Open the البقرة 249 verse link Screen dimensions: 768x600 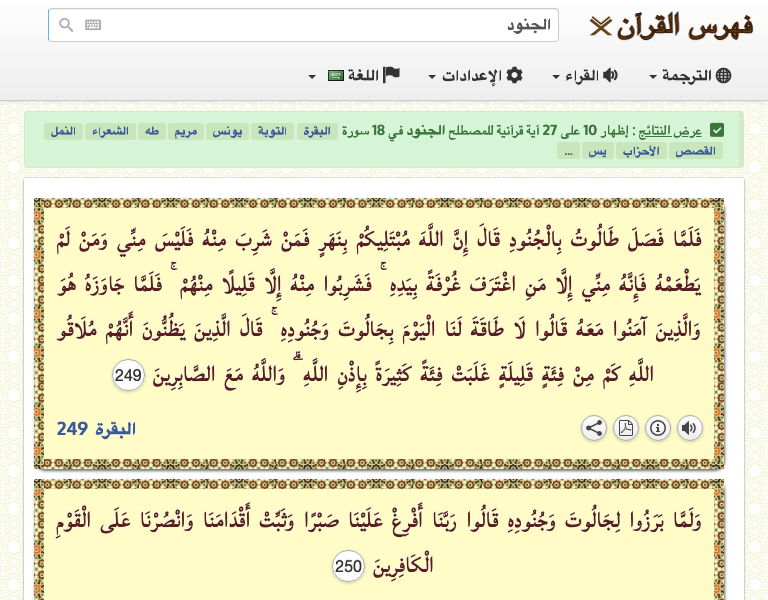pos(96,429)
